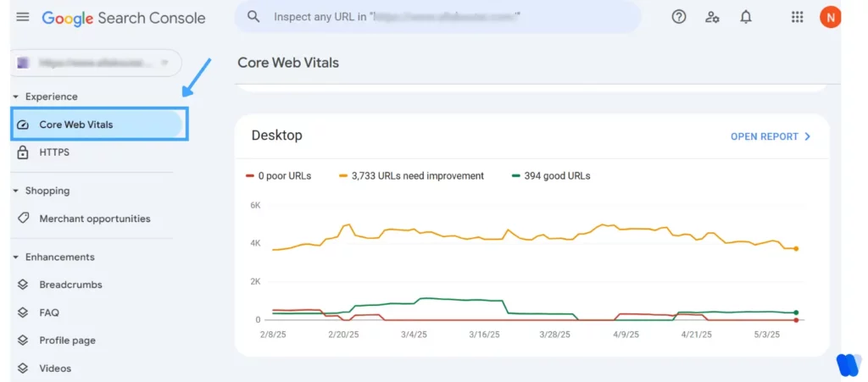Click the search magnifier icon

coord(253,17)
